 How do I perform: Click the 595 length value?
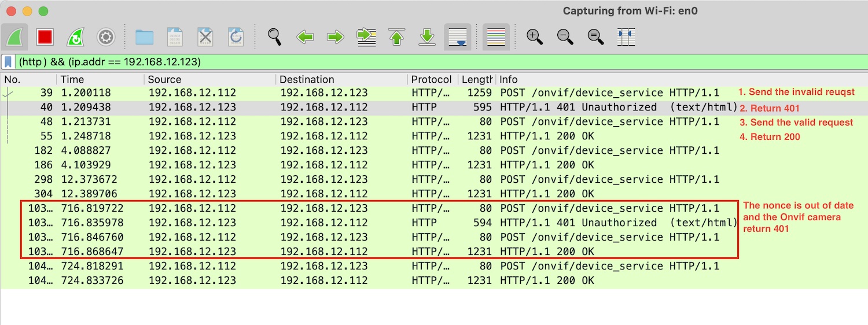click(x=483, y=107)
